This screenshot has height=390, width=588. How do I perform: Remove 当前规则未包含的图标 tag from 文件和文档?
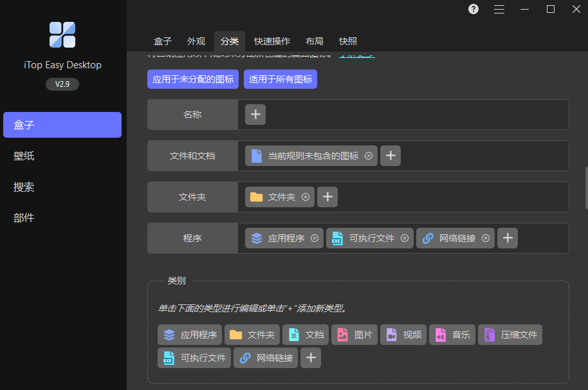(x=369, y=156)
